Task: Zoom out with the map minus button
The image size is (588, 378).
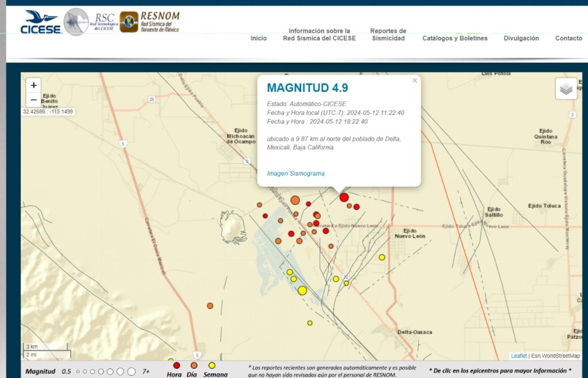Action: coord(34,100)
